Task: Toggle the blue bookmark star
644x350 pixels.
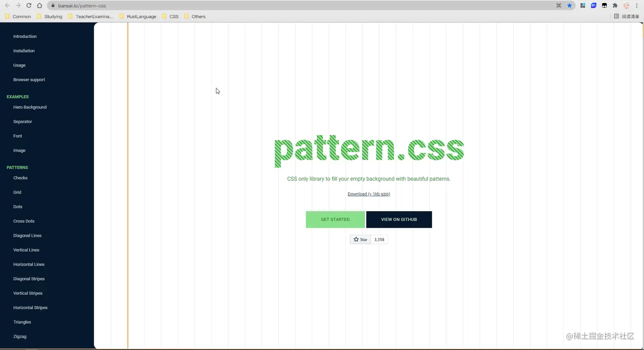Action: [569, 6]
